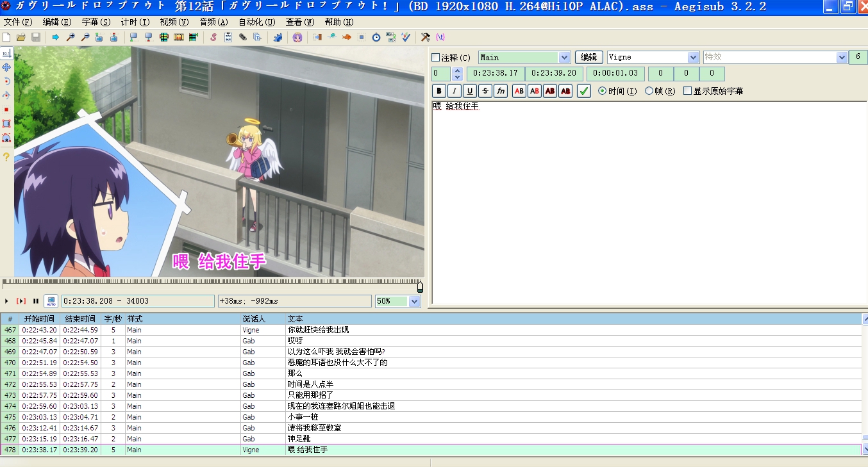Open the Styles Manager S icon
This screenshot has width=868, height=467.
pyautogui.click(x=213, y=37)
